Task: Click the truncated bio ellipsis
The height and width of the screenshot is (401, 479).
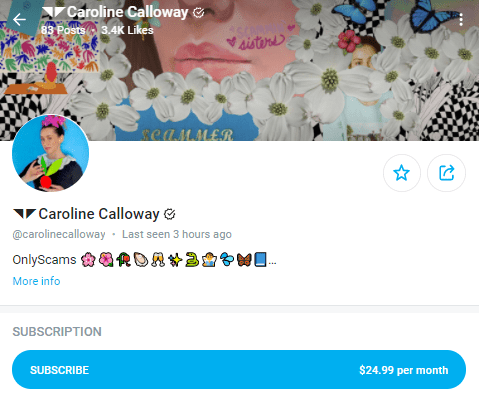Action: coord(272,262)
